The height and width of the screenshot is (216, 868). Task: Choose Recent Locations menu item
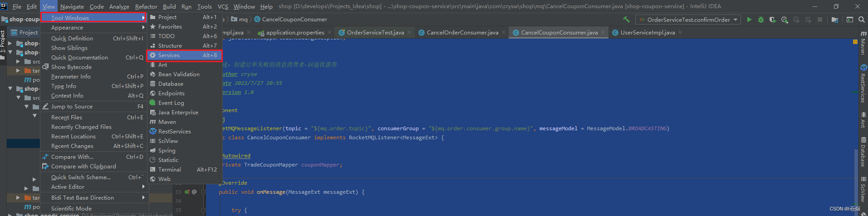click(93, 137)
